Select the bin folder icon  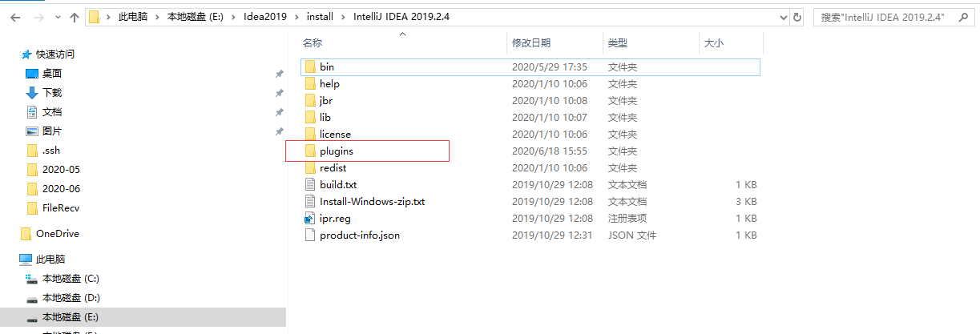pyautogui.click(x=311, y=66)
